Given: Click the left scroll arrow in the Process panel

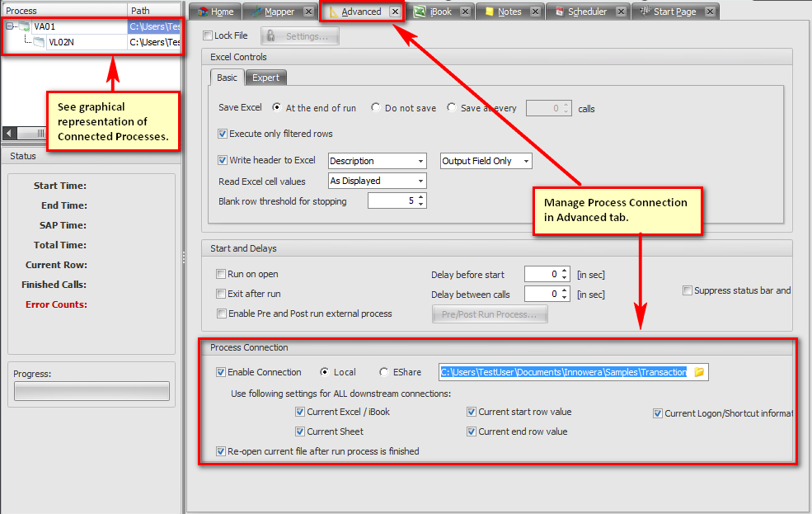Looking at the screenshot, I should point(8,133).
